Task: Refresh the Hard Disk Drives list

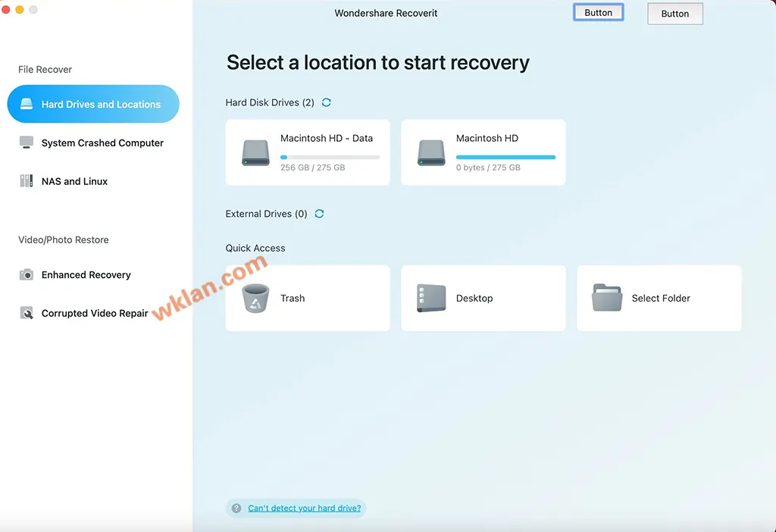Action: [326, 102]
